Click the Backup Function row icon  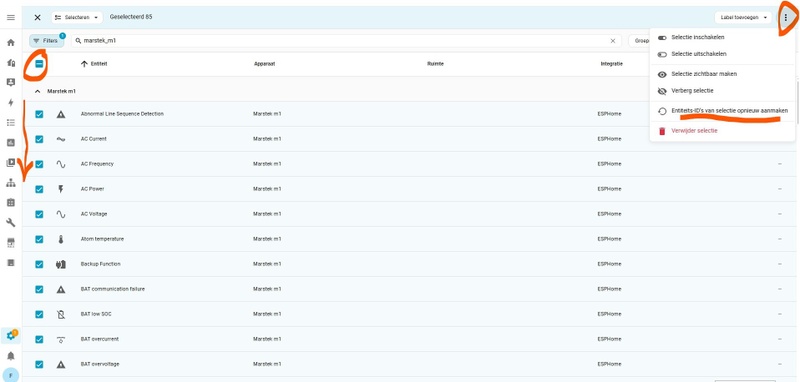coord(61,264)
